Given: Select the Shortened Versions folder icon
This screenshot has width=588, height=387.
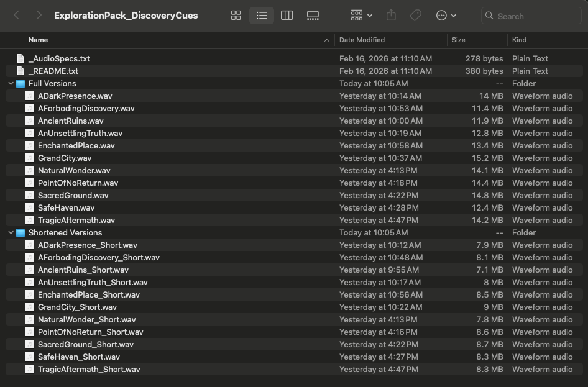Looking at the screenshot, I should coord(21,232).
